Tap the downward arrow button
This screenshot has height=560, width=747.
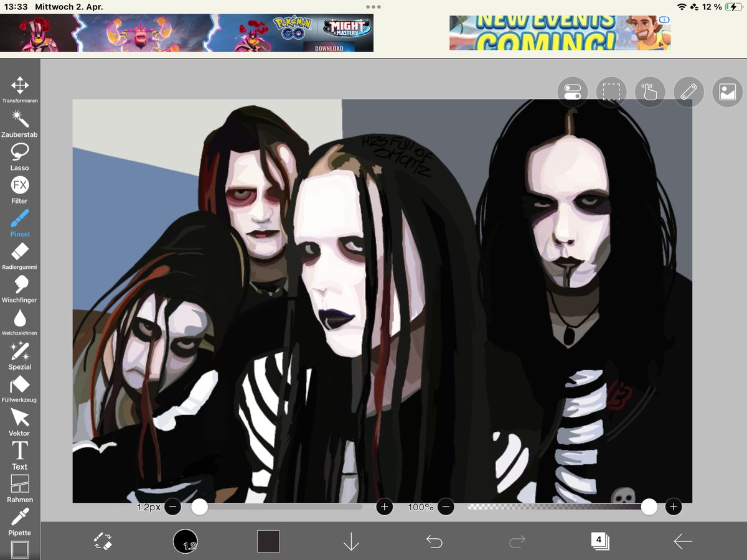tap(351, 541)
